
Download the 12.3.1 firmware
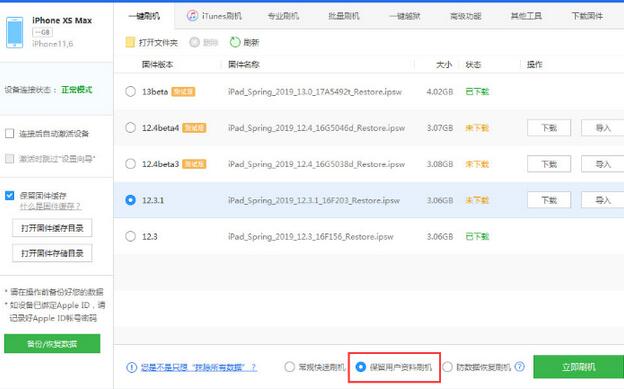click(549, 200)
